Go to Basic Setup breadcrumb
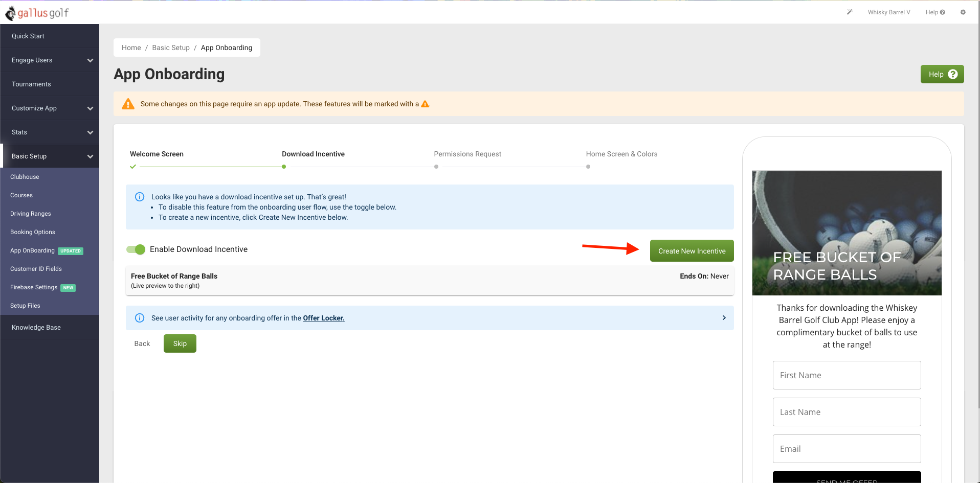This screenshot has height=483, width=980. click(x=171, y=48)
